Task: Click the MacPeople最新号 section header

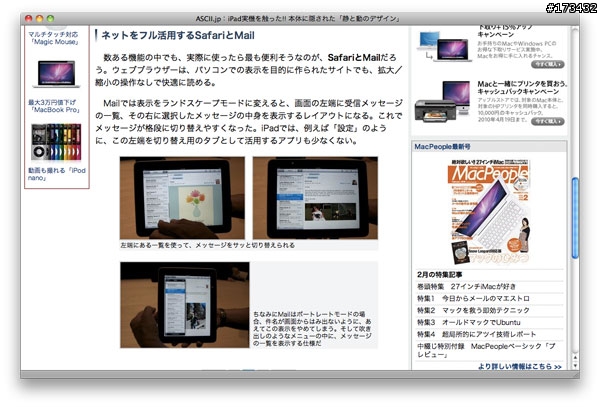Action: (x=489, y=147)
